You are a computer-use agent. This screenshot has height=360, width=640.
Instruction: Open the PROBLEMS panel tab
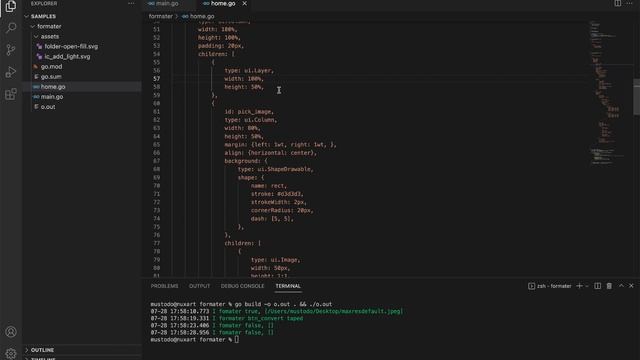164,286
